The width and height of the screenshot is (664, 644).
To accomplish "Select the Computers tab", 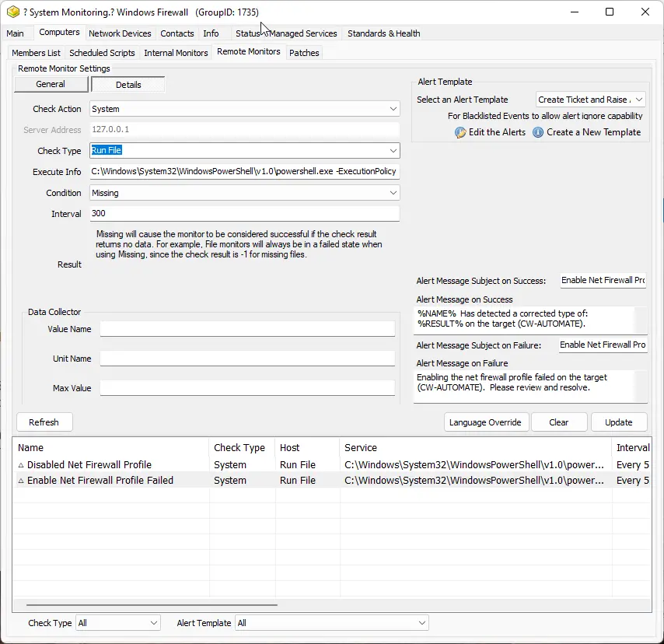I will [59, 32].
